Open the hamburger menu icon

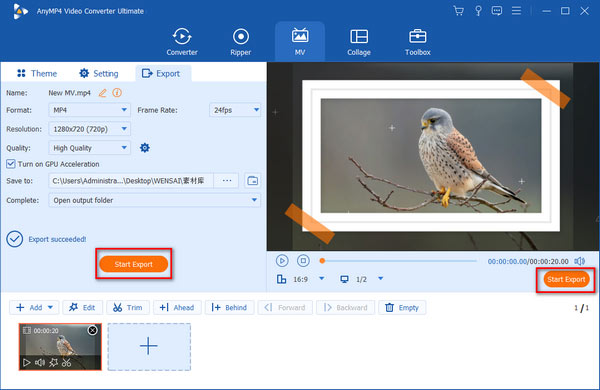click(x=516, y=11)
